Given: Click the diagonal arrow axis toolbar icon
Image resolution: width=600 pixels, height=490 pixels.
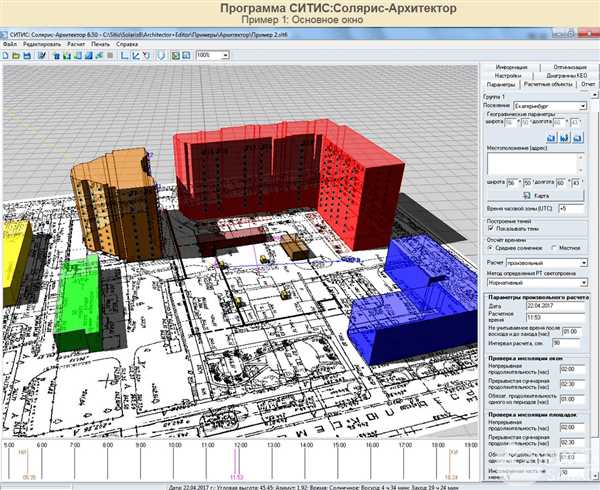Looking at the screenshot, I should click(x=135, y=55).
